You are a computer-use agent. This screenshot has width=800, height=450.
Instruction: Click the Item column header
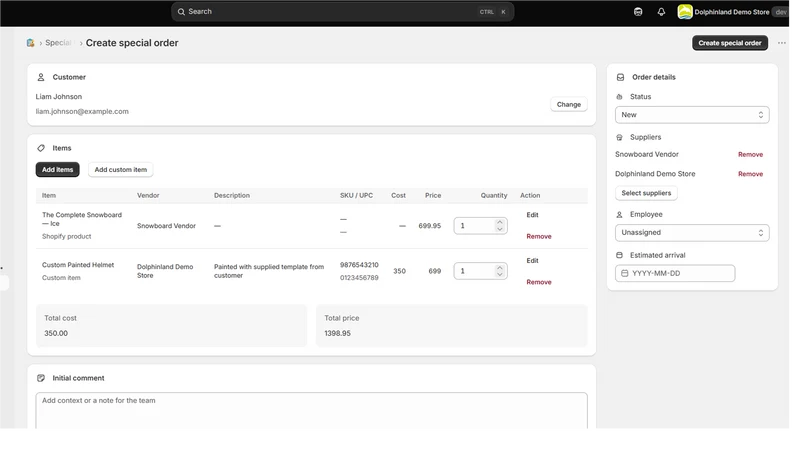[49, 195]
